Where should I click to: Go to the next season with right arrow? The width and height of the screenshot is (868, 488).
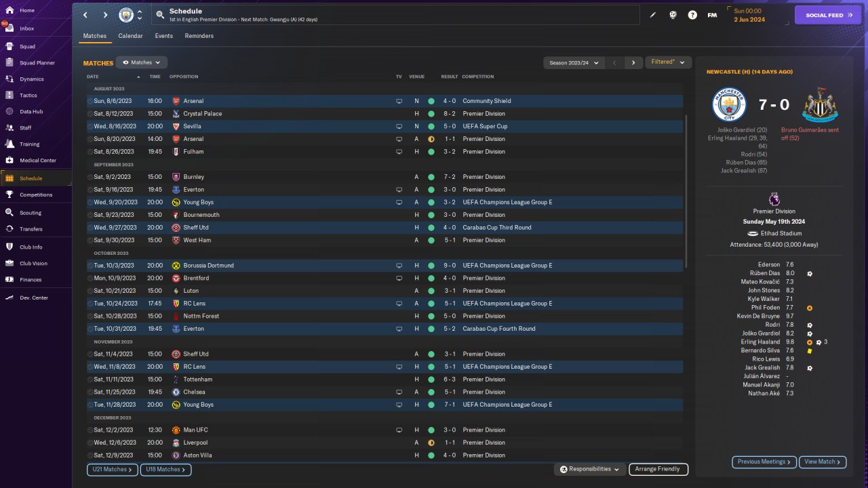tap(633, 63)
